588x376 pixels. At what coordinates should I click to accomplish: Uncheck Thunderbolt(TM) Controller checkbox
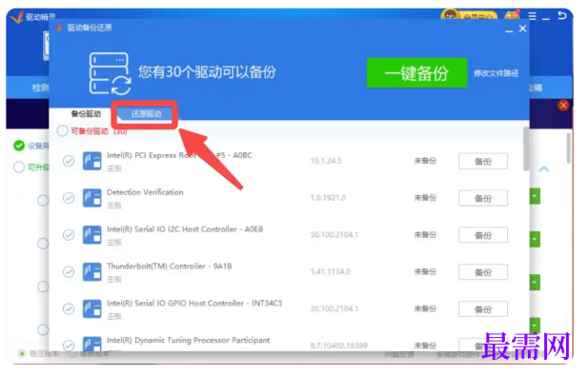point(69,272)
